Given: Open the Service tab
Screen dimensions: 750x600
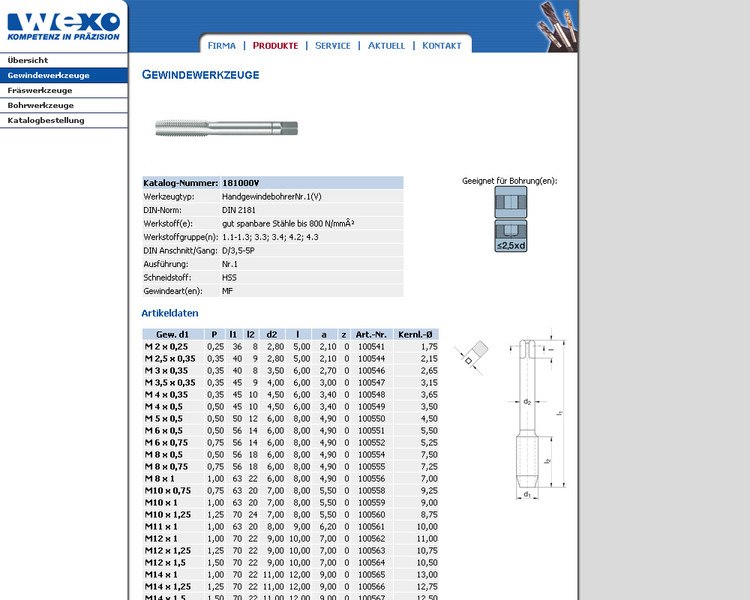Looking at the screenshot, I should coord(333,45).
